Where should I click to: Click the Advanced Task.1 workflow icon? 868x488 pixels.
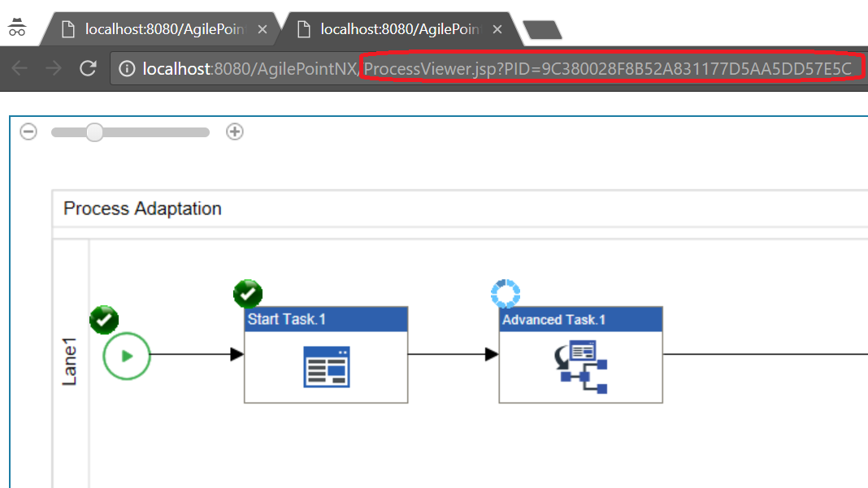[579, 368]
